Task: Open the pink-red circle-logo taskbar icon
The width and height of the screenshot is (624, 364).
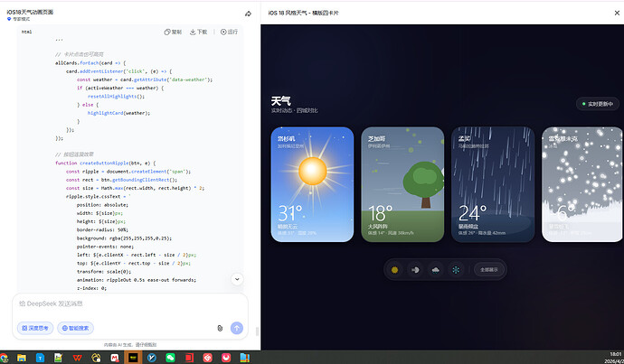Action: click(x=226, y=358)
